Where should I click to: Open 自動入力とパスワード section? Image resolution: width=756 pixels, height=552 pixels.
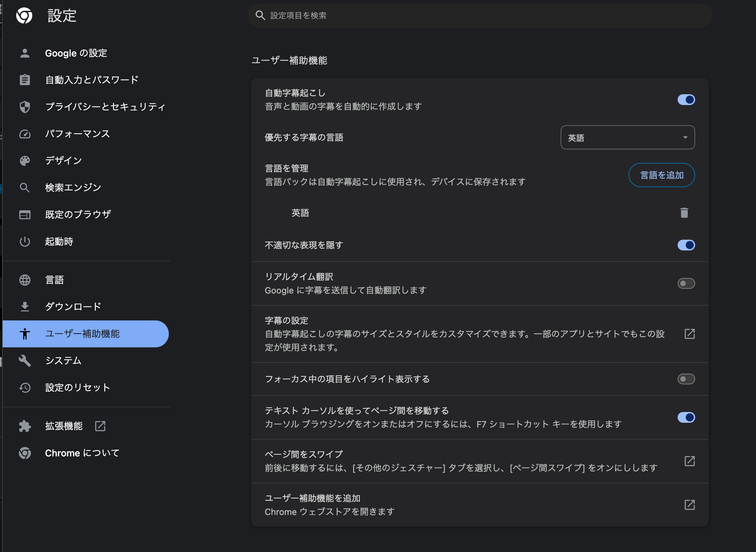click(86, 80)
